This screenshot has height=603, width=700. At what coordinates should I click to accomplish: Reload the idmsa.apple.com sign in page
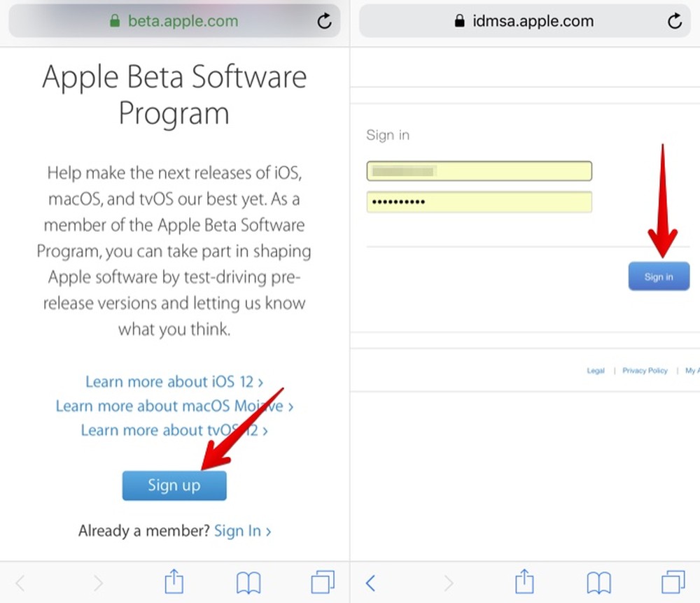point(674,21)
